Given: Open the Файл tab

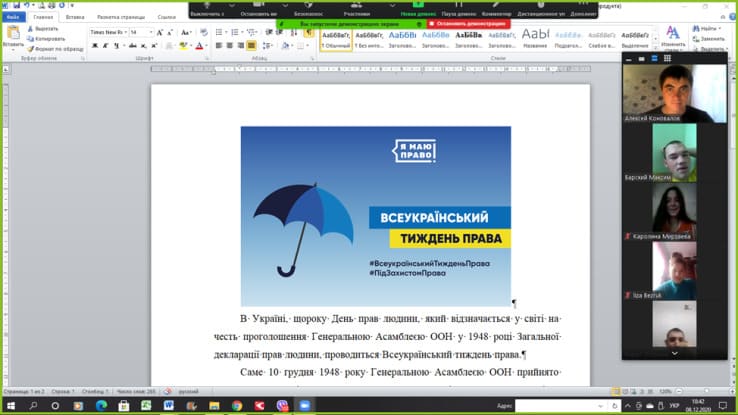Looking at the screenshot, I should pyautogui.click(x=13, y=17).
